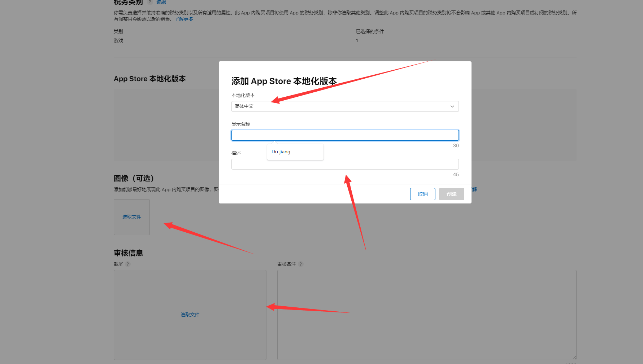Screen dimensions: 643x364
Task: Click the 显示名称 input field
Action: point(345,135)
